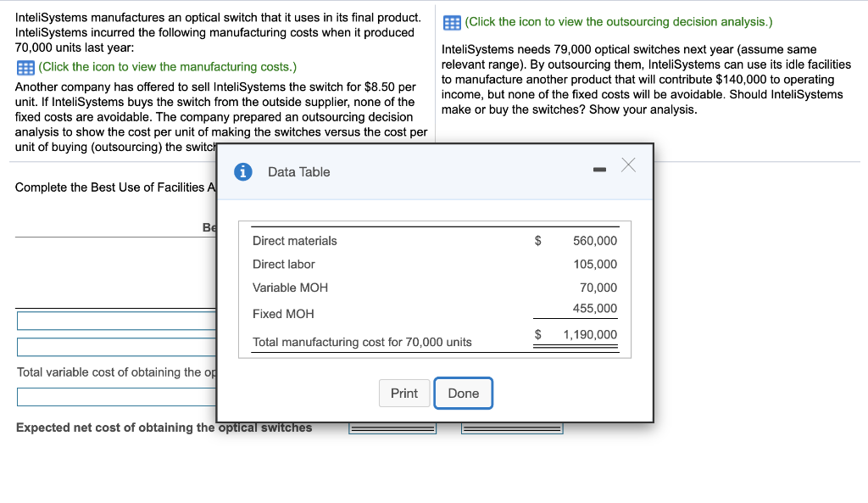Close the Data Table dialog
Image resolution: width=868 pixels, height=503 pixels.
click(x=628, y=165)
